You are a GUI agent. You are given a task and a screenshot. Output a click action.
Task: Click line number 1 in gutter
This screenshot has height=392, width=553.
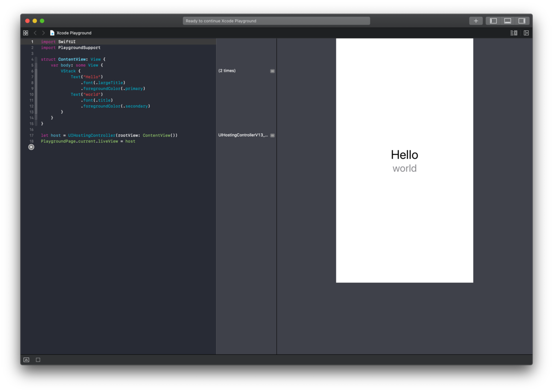[32, 42]
